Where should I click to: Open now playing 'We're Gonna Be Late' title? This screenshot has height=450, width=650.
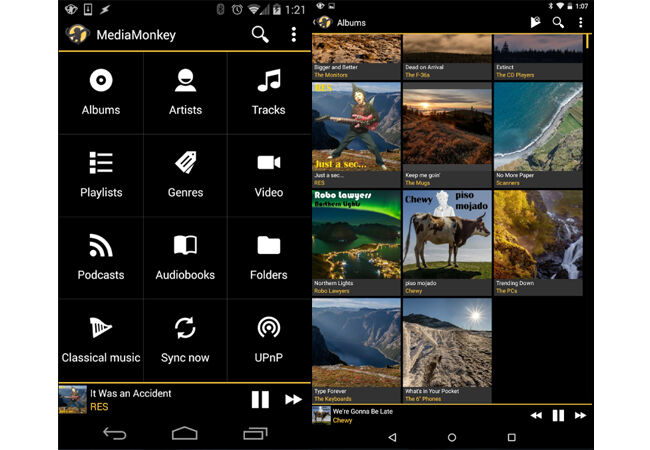click(x=363, y=411)
